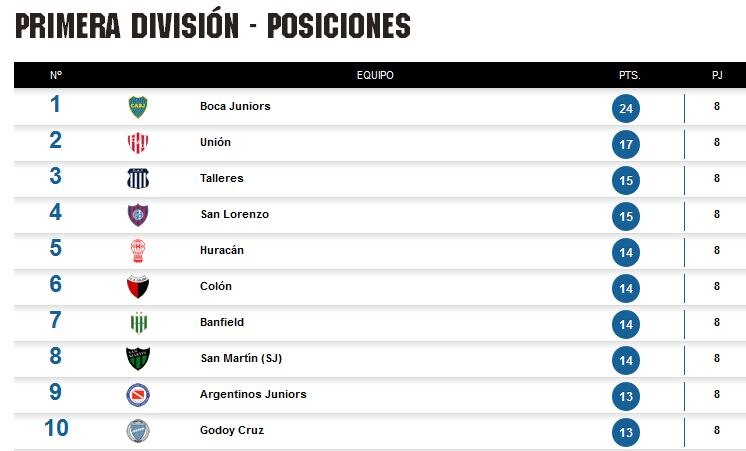This screenshot has width=746, height=451.
Task: Open the Talleres team name link
Action: click(x=222, y=178)
